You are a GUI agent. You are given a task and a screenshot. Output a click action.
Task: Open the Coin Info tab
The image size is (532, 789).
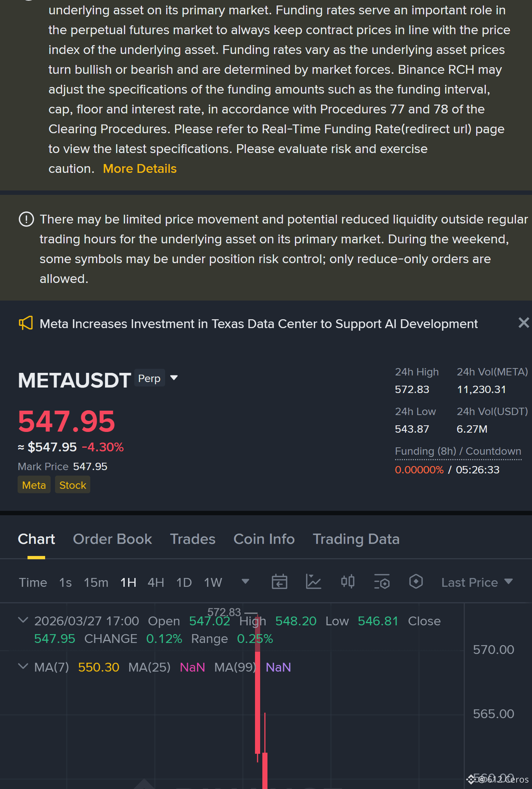click(264, 539)
